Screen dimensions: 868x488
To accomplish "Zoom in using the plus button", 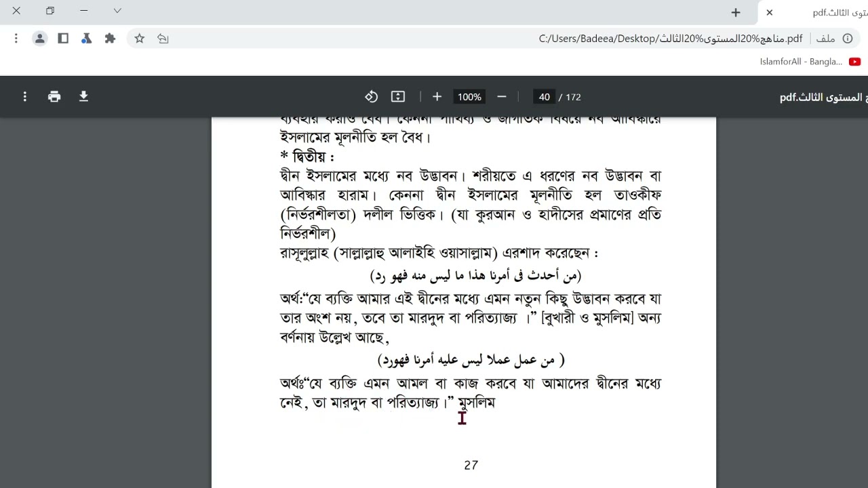I will tap(437, 97).
